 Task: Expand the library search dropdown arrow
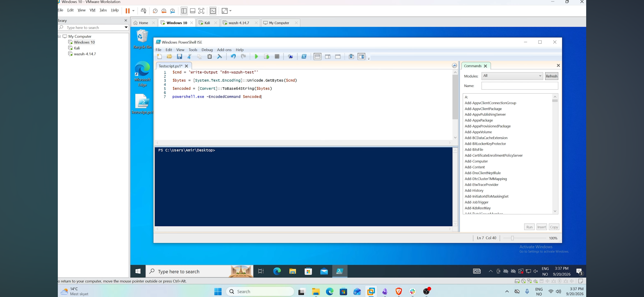tap(126, 27)
